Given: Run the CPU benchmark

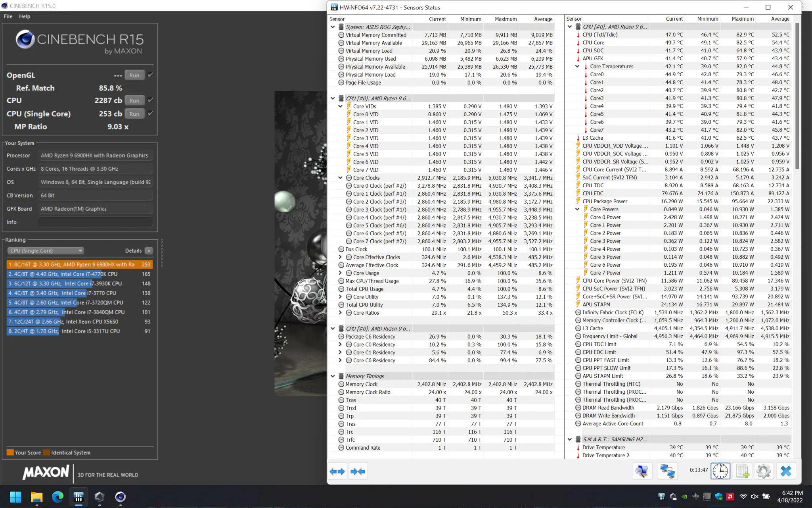Looking at the screenshot, I should (134, 100).
